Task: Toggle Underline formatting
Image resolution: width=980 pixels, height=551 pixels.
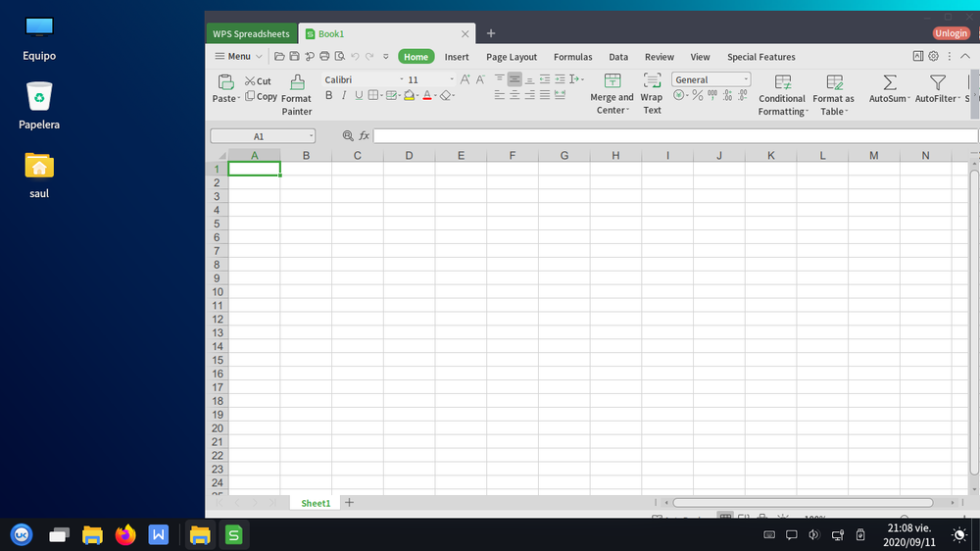Action: [x=359, y=95]
